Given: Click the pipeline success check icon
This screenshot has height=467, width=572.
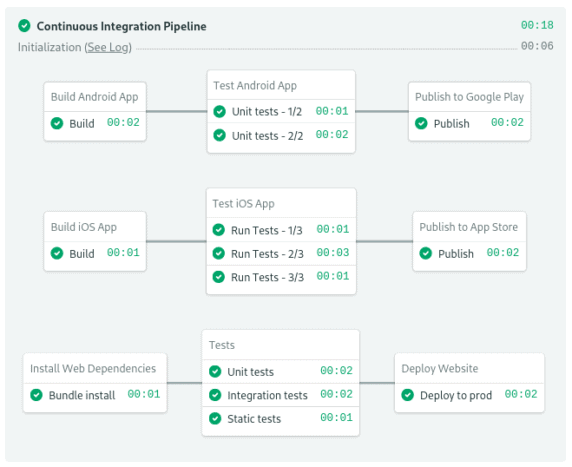Looking at the screenshot, I should [24, 26].
